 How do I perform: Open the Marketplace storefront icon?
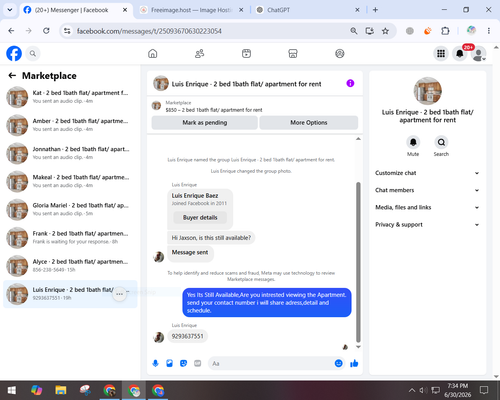293,53
